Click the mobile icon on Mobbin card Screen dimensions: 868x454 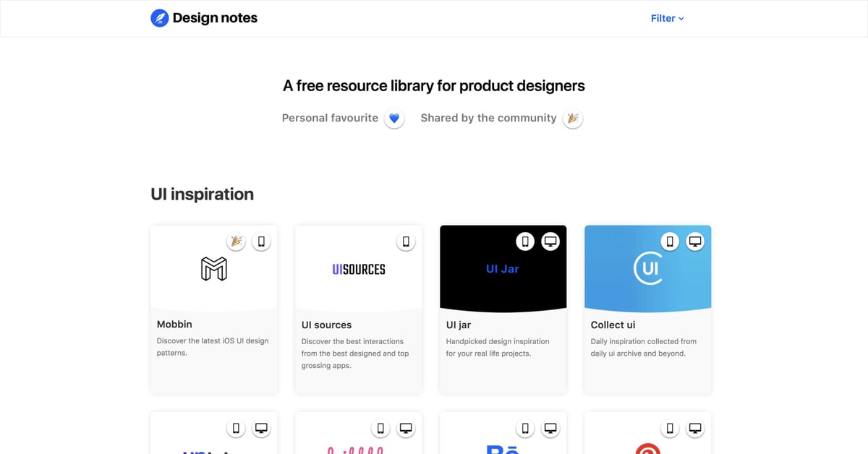pyautogui.click(x=261, y=241)
